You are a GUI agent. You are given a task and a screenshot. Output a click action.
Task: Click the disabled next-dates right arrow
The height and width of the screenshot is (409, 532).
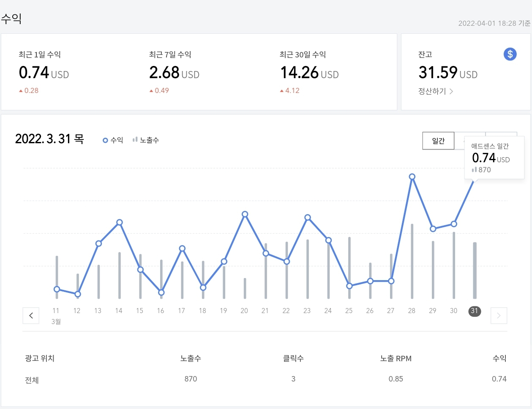tap(499, 316)
